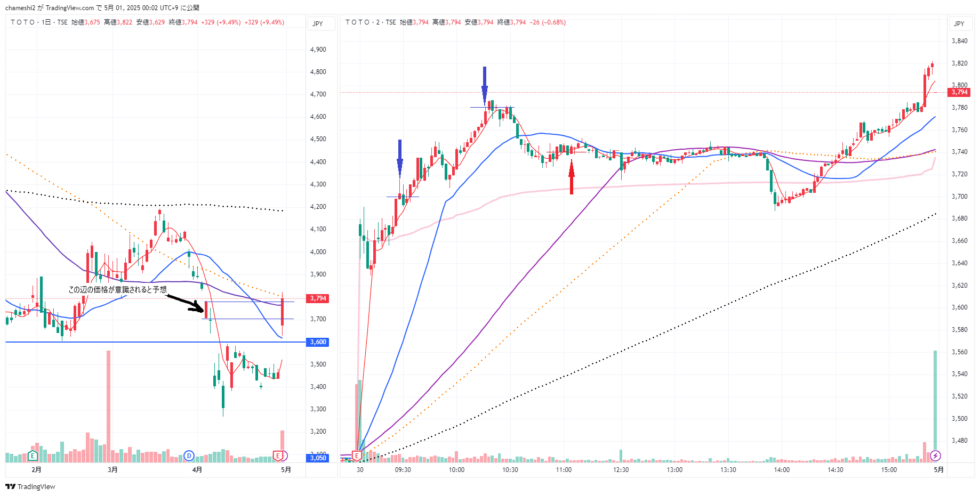Click the 4,500 price axis label
Image resolution: width=980 pixels, height=496 pixels.
tap(318, 139)
